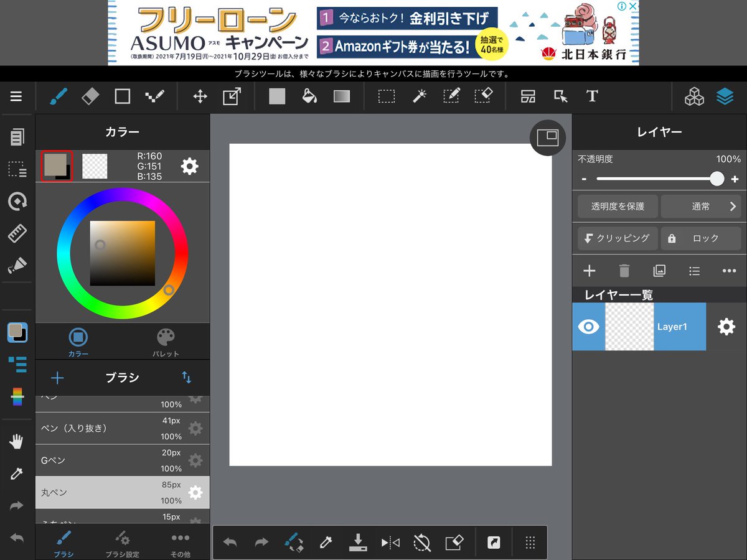Delete layer using trash icon
This screenshot has width=747, height=560.
[624, 271]
